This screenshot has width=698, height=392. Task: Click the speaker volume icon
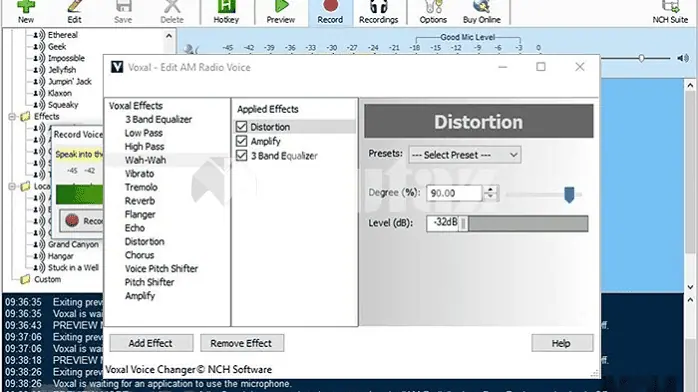(x=683, y=58)
